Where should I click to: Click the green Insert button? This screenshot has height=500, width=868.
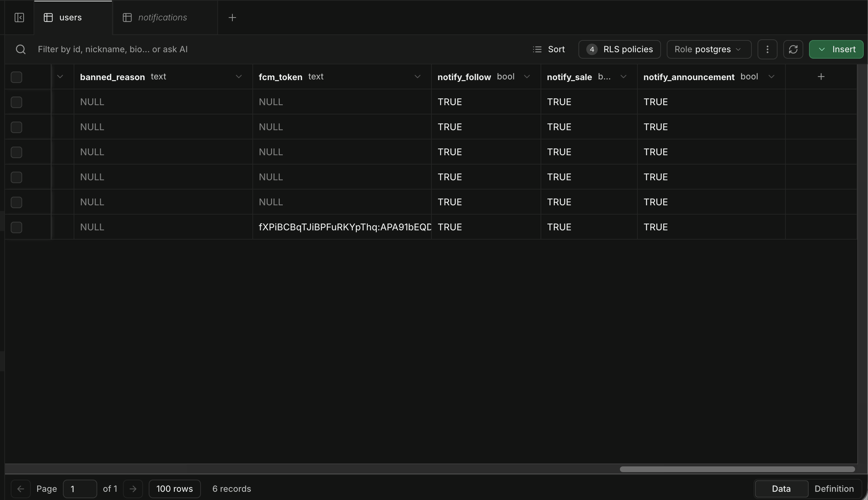click(836, 49)
